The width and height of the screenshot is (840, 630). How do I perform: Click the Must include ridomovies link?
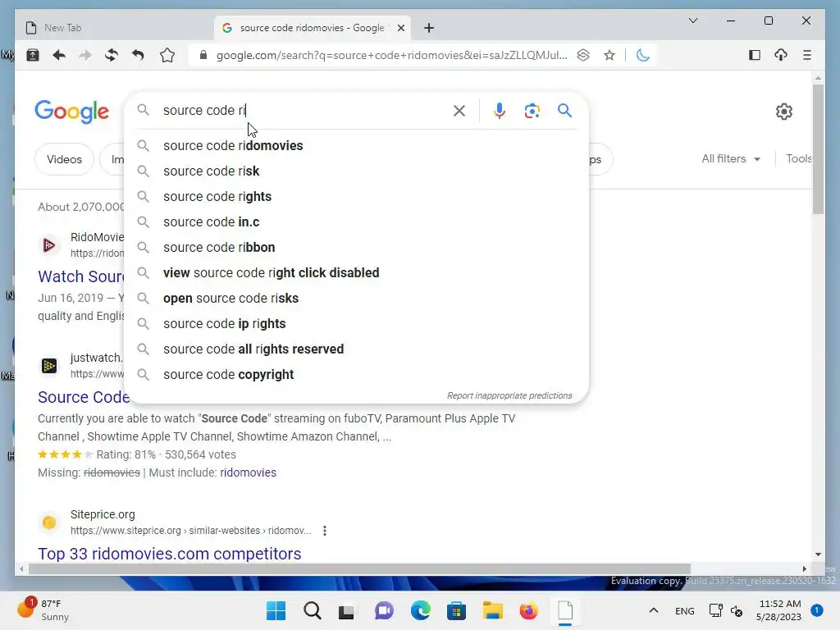coord(248,472)
